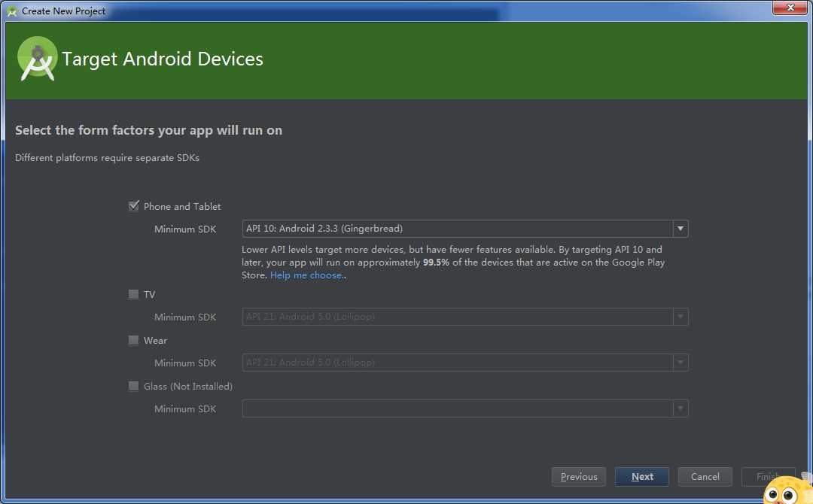Click the Android icon in title bar

[11, 11]
